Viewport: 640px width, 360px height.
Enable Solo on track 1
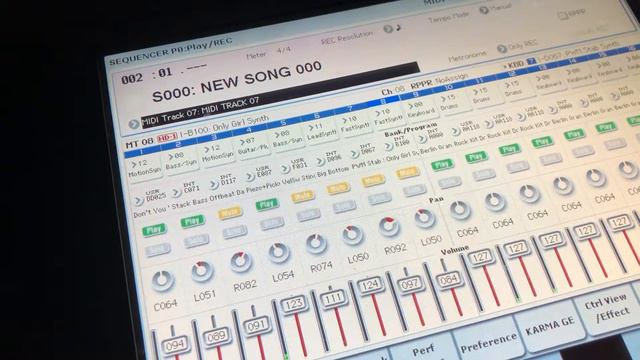pos(158,249)
